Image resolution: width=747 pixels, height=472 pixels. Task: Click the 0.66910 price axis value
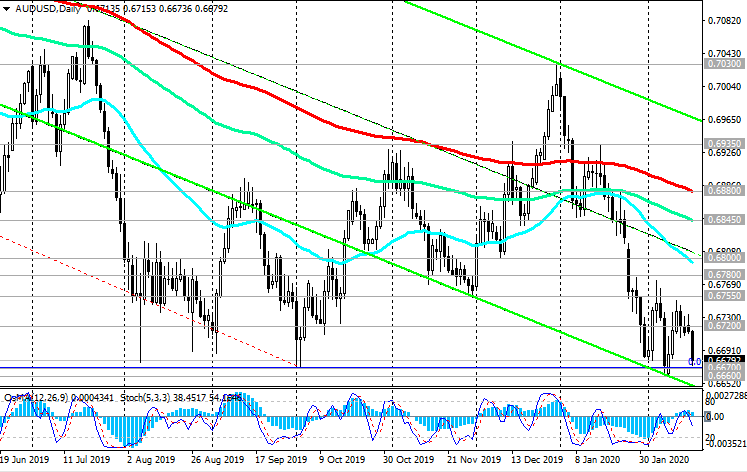(725, 351)
